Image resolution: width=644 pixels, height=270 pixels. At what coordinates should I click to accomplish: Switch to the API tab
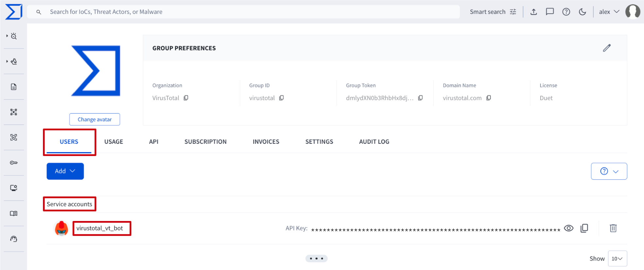154,142
